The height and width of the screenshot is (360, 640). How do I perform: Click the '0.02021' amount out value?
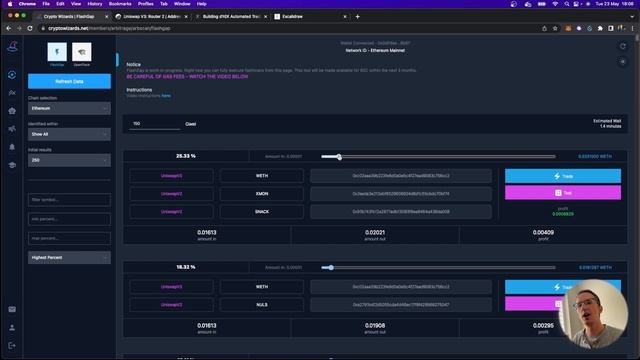375,232
